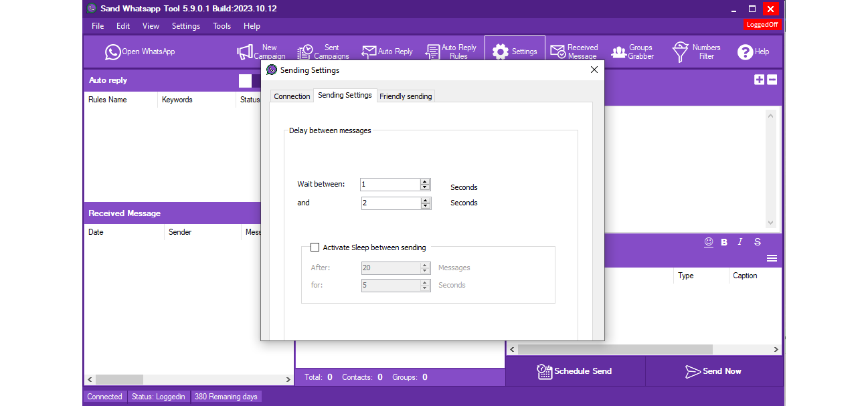Switch to the Friendly sending tab
This screenshot has height=406, width=868.
[x=406, y=96]
